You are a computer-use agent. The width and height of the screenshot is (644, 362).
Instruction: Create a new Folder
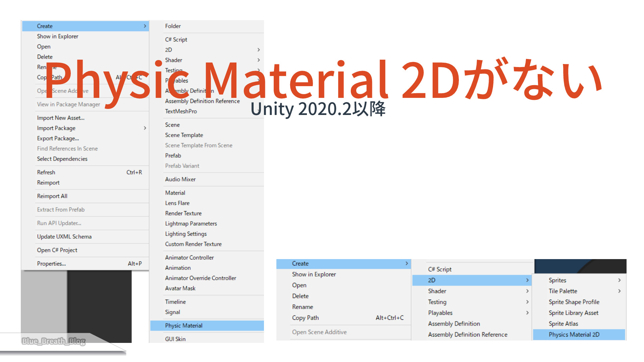[173, 26]
